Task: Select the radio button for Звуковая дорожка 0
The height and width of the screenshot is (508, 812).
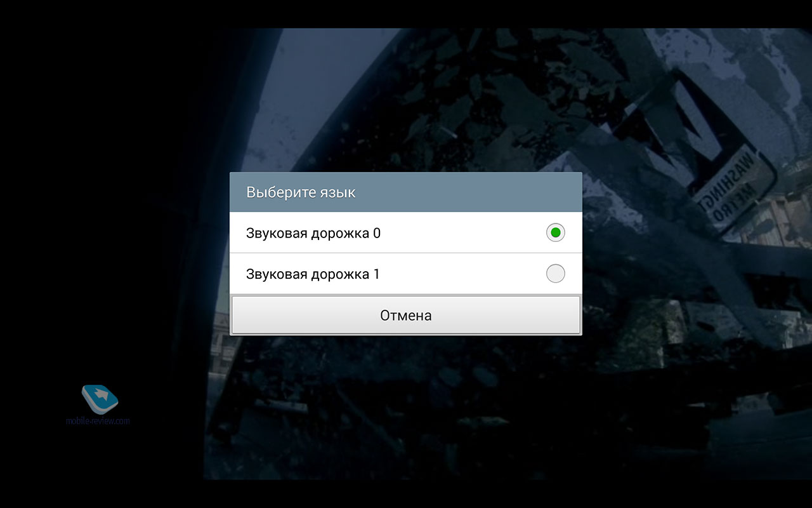Action: tap(555, 233)
